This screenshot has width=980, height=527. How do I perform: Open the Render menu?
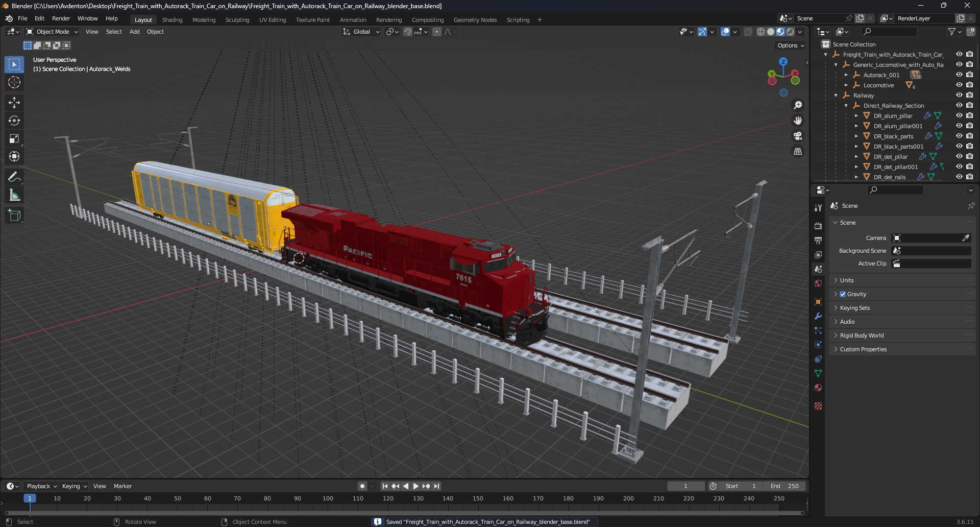point(61,18)
